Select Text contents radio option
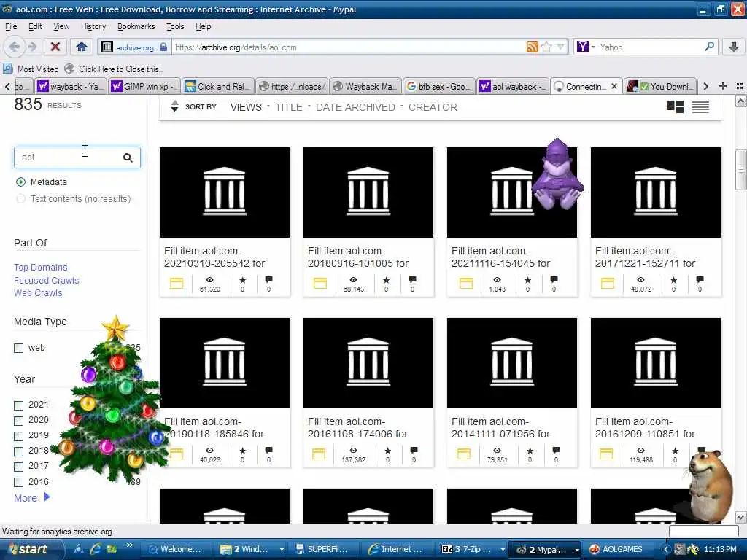 pos(20,198)
